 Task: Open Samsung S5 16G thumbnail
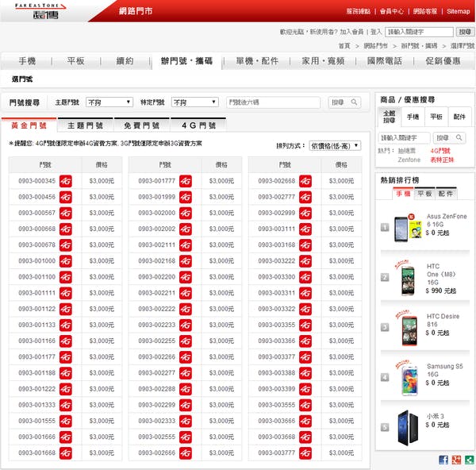[x=409, y=378]
